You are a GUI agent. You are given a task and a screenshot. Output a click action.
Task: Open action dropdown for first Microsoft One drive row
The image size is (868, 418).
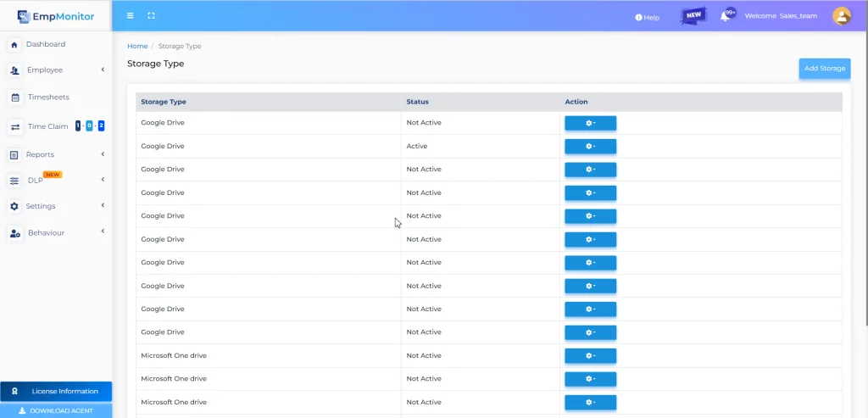click(x=590, y=355)
